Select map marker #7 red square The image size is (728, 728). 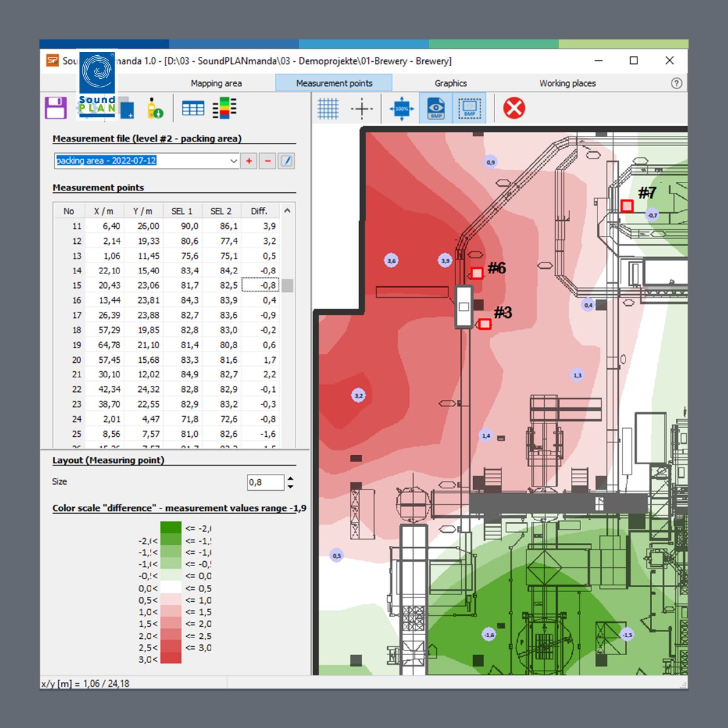pyautogui.click(x=627, y=206)
